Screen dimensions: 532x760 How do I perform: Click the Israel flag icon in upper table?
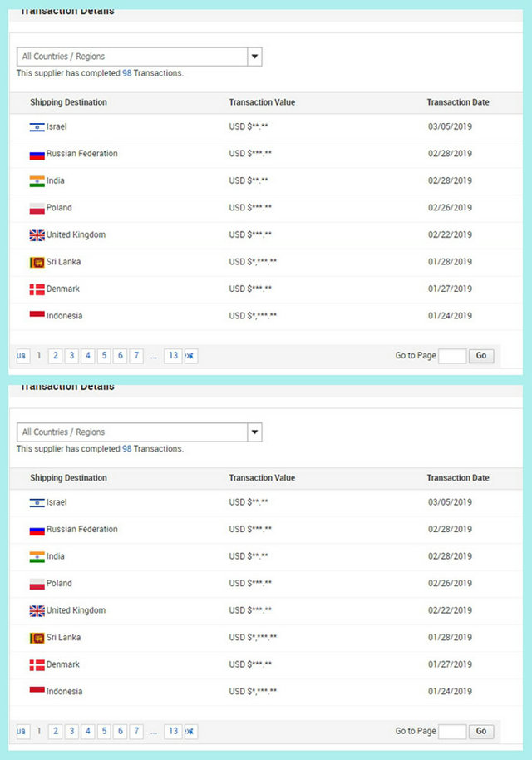37,127
